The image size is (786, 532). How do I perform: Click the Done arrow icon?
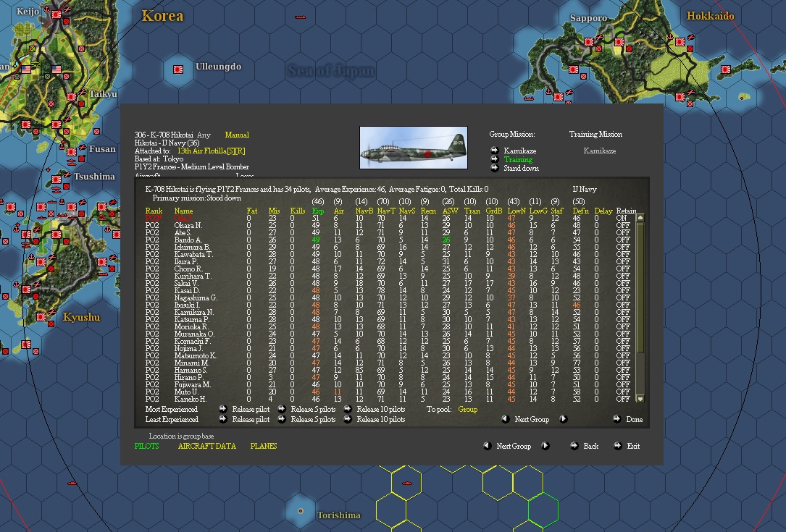(x=616, y=419)
